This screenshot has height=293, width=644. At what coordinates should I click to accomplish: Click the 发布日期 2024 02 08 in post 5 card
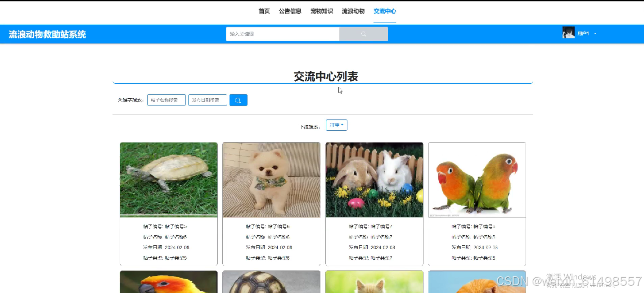click(x=166, y=247)
